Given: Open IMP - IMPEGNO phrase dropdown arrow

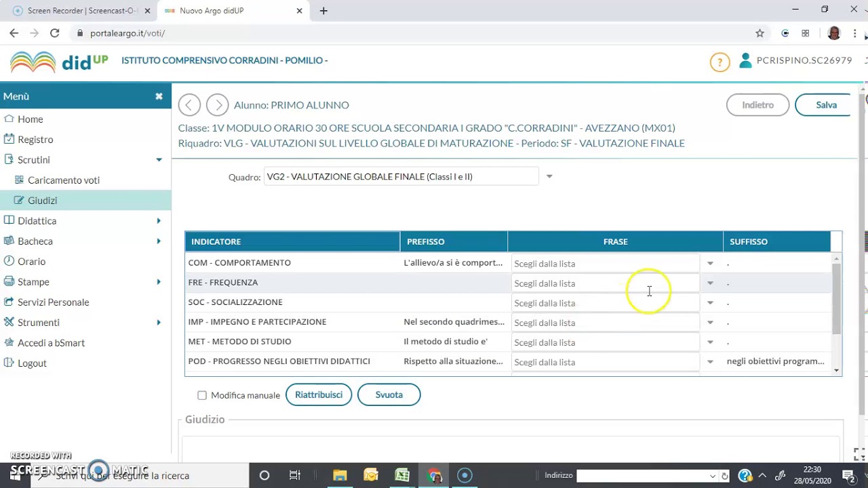Looking at the screenshot, I should [710, 323].
